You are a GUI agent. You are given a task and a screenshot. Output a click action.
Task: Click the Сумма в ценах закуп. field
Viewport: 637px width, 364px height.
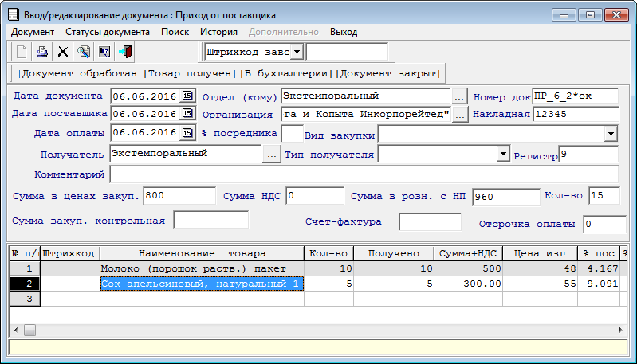[x=179, y=196]
